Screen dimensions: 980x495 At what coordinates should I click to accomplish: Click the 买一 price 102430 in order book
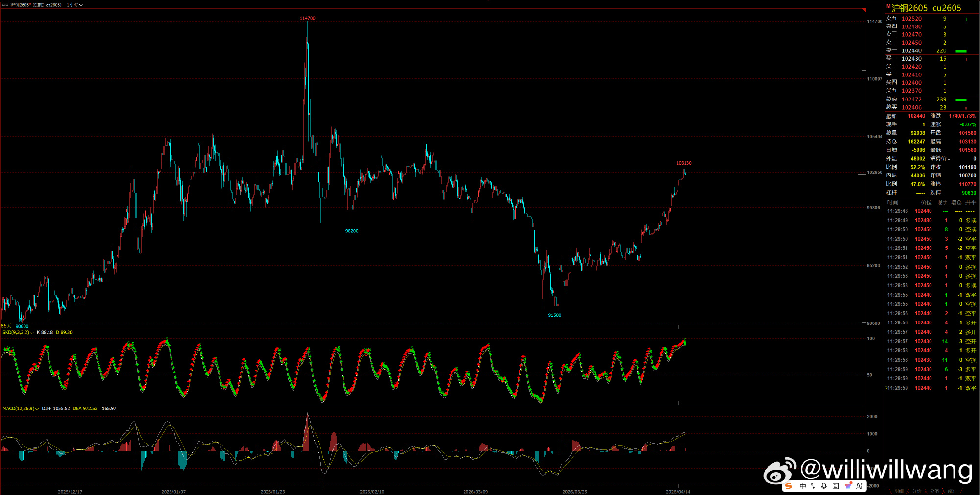click(911, 59)
